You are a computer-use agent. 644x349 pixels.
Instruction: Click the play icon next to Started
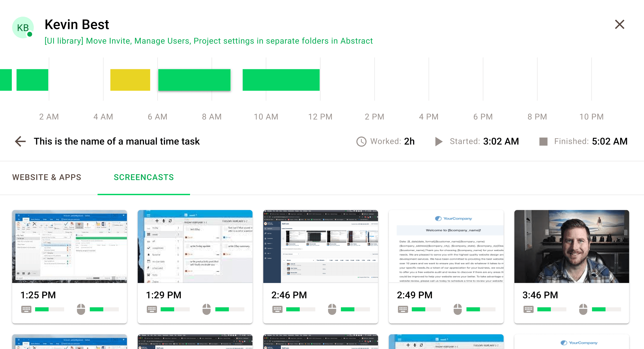click(x=439, y=141)
